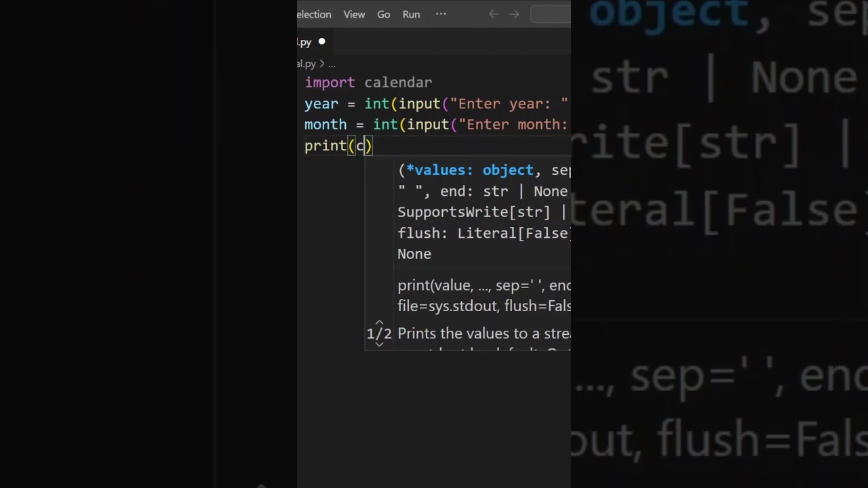Click '*values: object' in signature help

(x=470, y=170)
